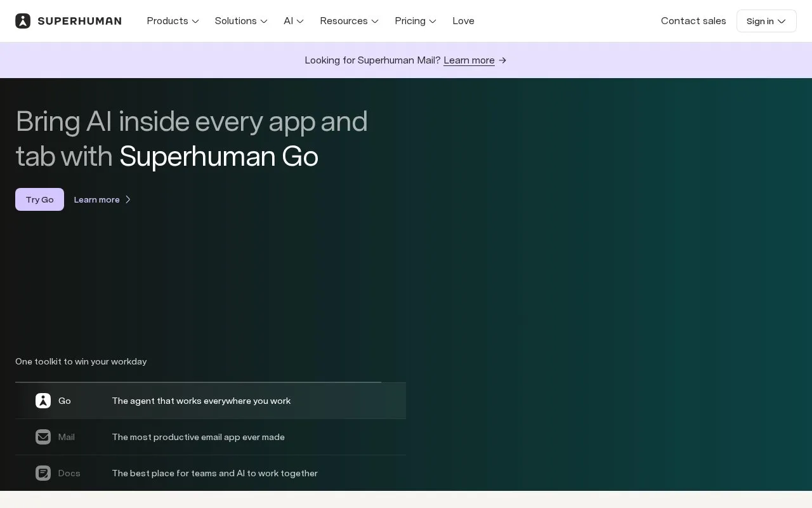Select the Mail tab row

tap(211, 437)
